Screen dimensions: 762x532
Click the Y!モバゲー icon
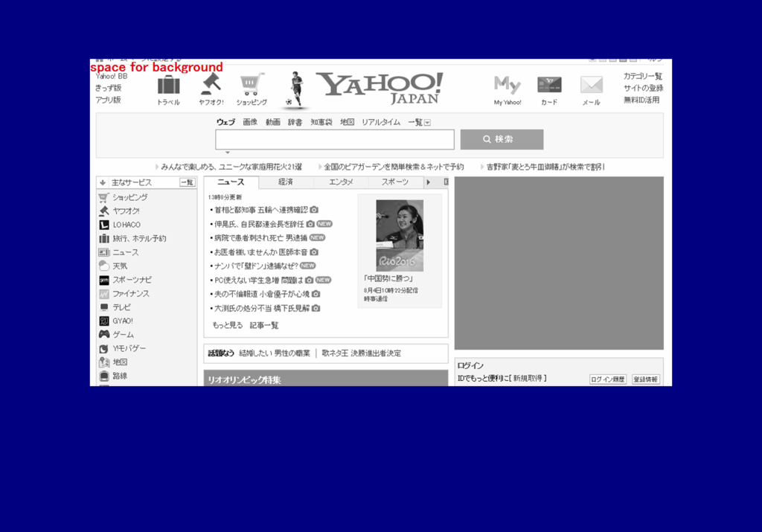[104, 348]
